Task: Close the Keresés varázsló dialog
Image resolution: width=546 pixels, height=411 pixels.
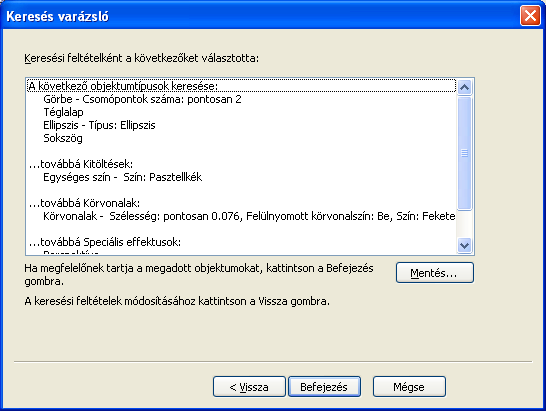Action: point(530,16)
